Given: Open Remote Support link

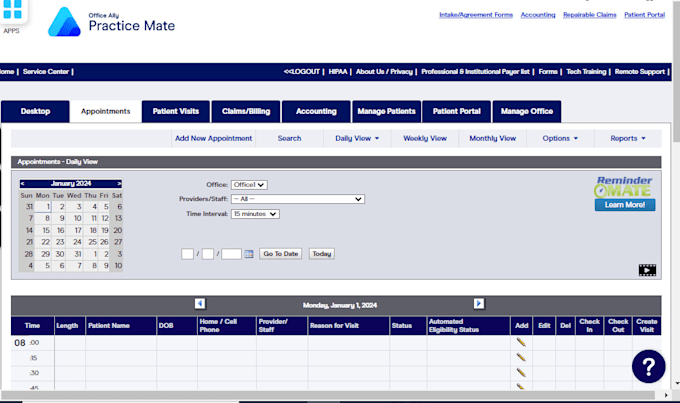Looking at the screenshot, I should pos(640,72).
